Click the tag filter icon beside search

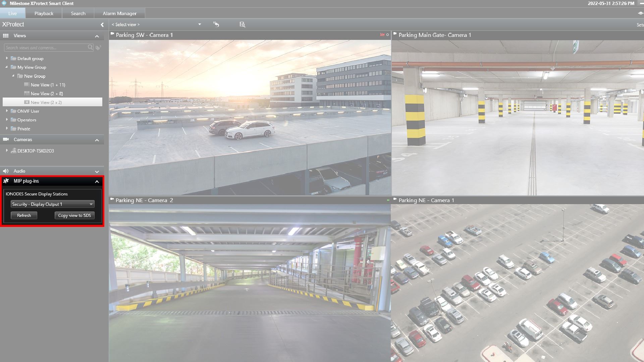(98, 48)
